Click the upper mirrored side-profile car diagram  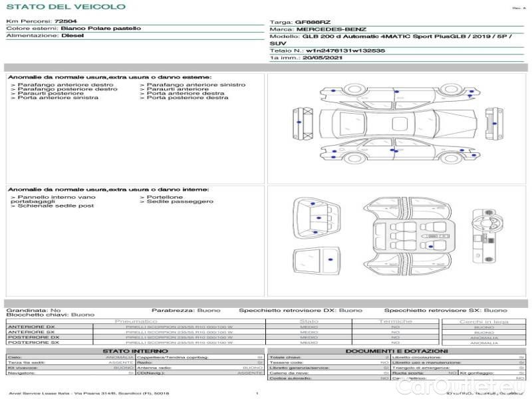click(x=400, y=95)
